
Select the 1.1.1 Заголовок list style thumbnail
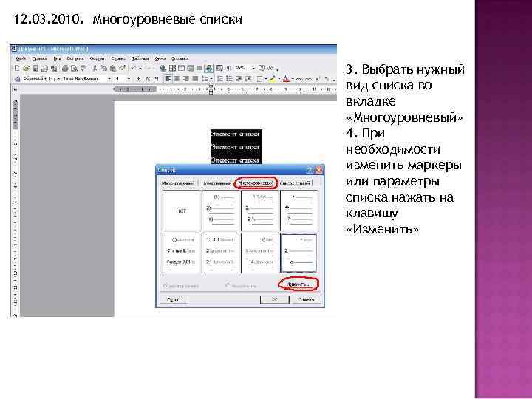point(221,253)
